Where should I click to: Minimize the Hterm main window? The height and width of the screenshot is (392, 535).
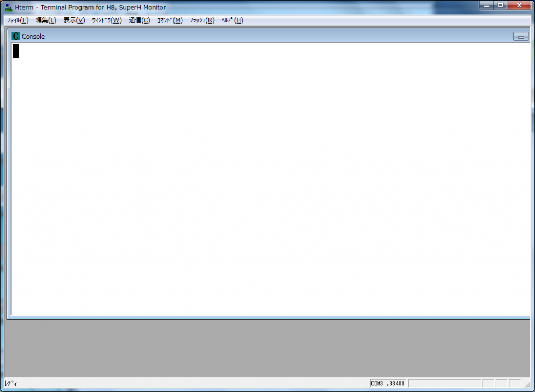[x=487, y=5]
